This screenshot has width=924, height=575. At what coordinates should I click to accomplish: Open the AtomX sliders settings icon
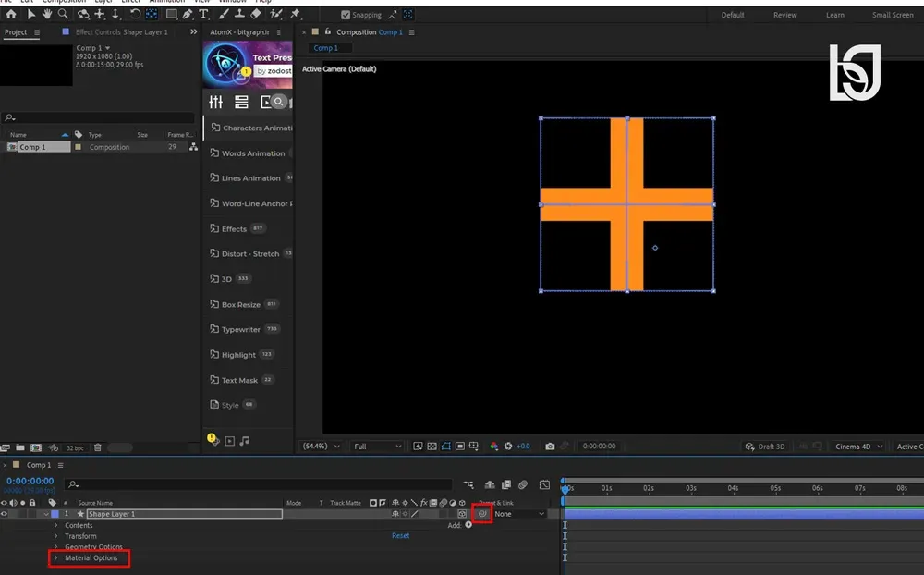tap(215, 102)
